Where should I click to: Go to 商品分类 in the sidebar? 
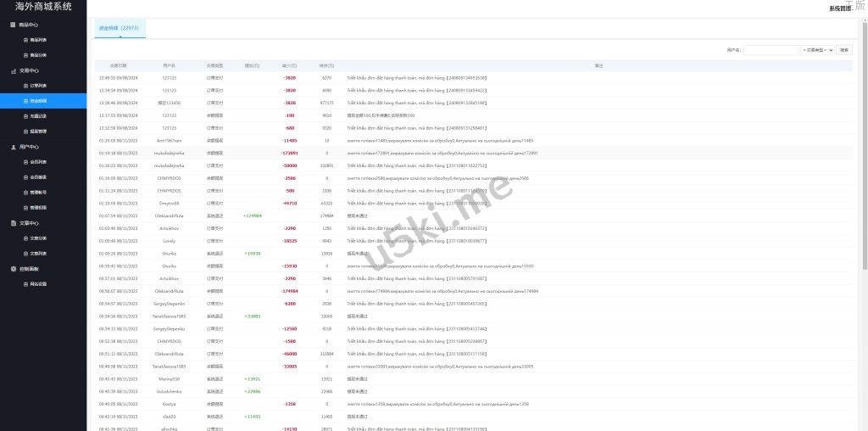(38, 55)
